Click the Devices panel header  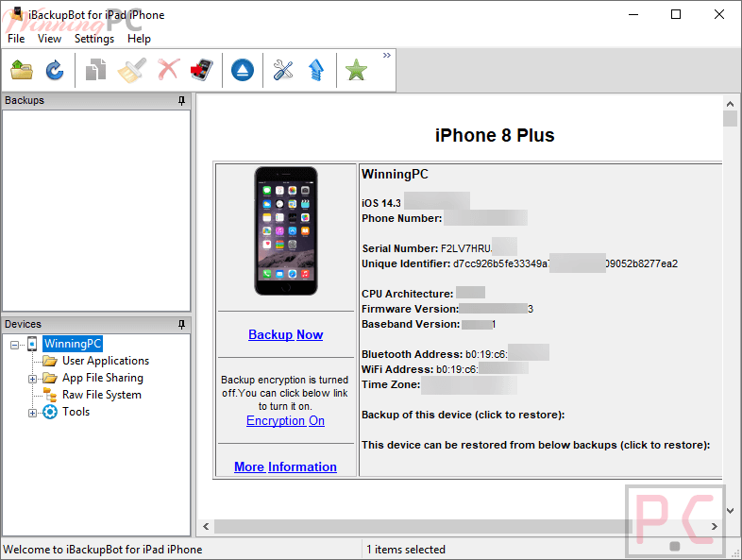coord(96,324)
